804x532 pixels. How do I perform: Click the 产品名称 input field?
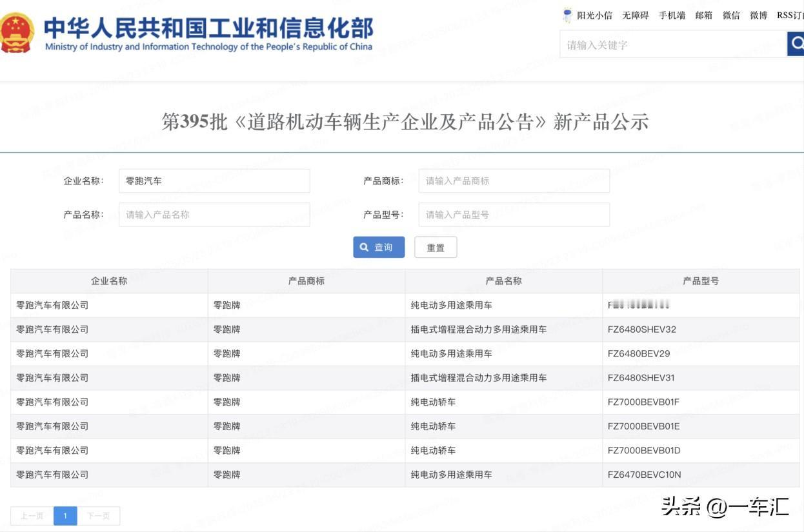click(214, 215)
